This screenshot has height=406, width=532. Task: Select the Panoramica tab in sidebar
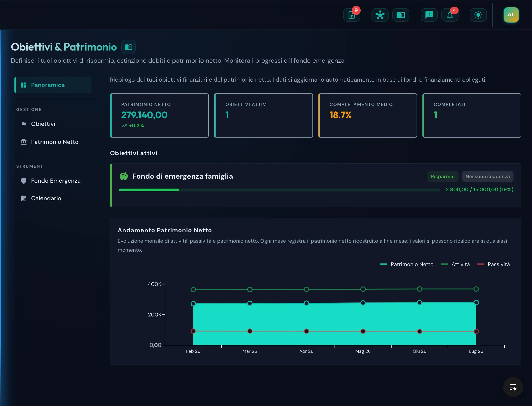coord(53,85)
